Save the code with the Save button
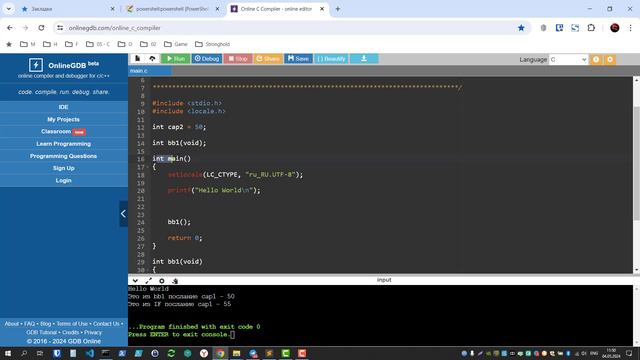The image size is (640, 360). (x=298, y=59)
